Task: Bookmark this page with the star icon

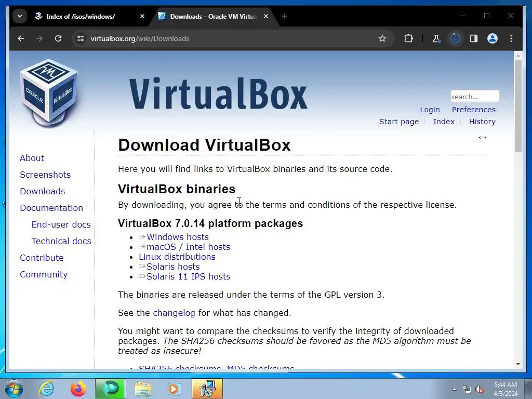Action: 382,38
